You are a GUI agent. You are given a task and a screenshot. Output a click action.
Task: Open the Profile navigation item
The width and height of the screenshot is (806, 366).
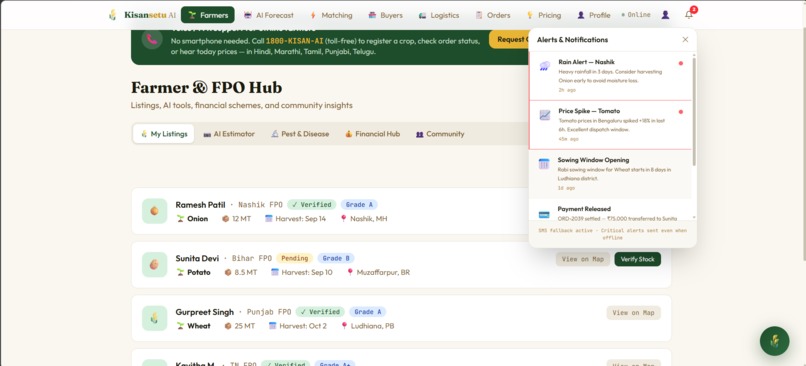pyautogui.click(x=594, y=15)
